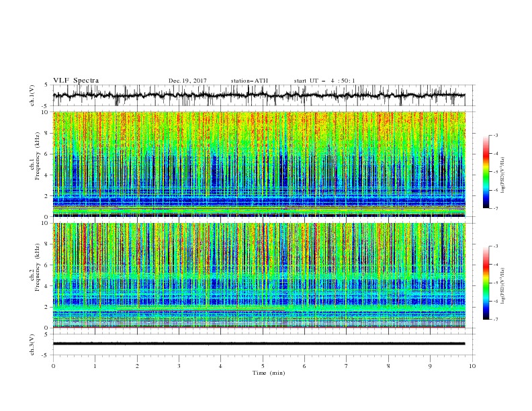Viewport: 532px width, 411px height.
Task: Click the 'Time (min)' axis label
Action: tap(269, 373)
